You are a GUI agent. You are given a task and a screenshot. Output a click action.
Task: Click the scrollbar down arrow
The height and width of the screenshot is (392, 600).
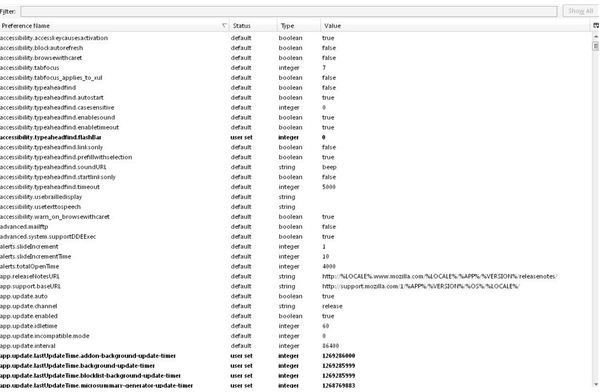(596, 384)
